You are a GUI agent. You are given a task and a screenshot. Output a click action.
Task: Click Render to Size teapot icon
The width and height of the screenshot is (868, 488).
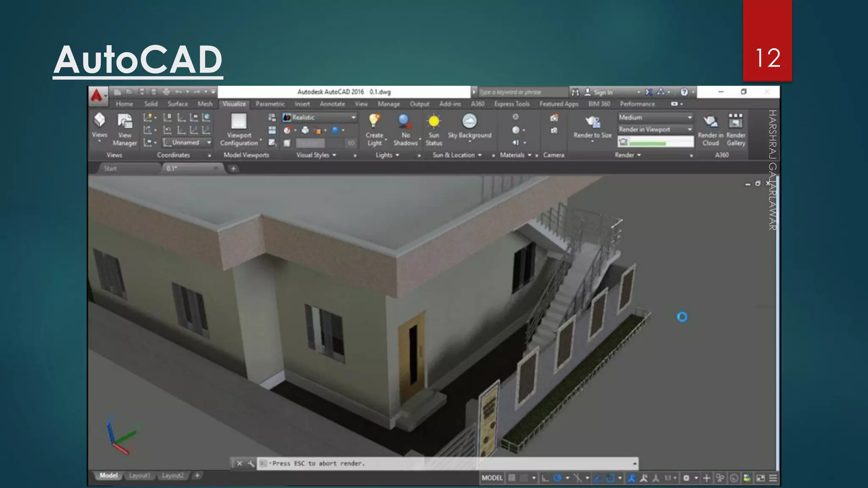pos(593,122)
